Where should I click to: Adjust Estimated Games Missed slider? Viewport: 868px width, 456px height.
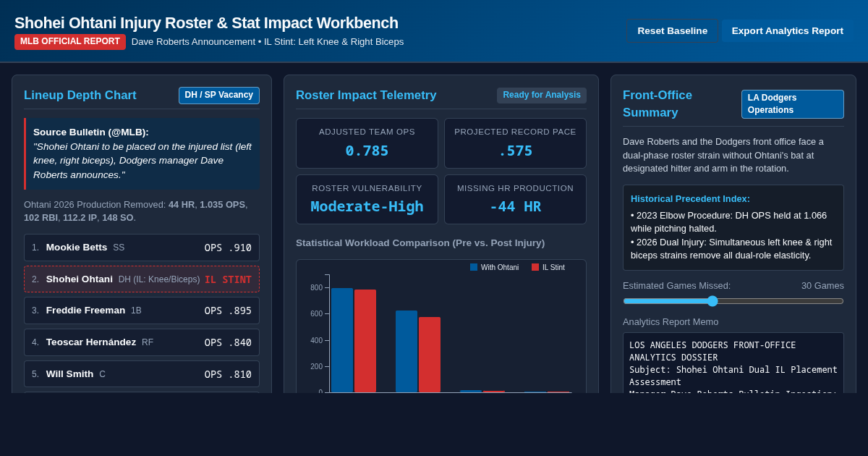tap(733, 301)
